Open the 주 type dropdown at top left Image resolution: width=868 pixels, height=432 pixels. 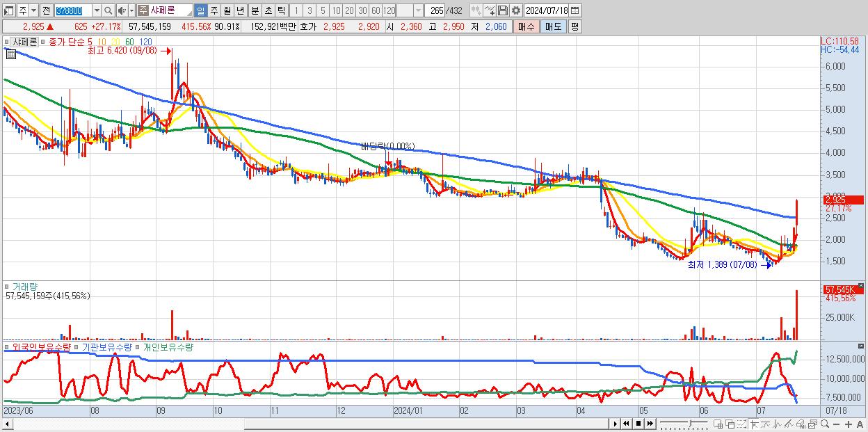(34, 10)
